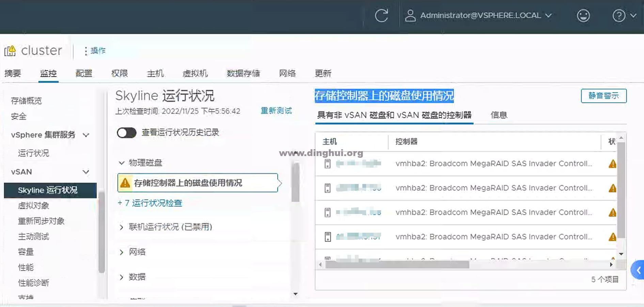Click host icon in second vmhba2 row

pos(327,188)
